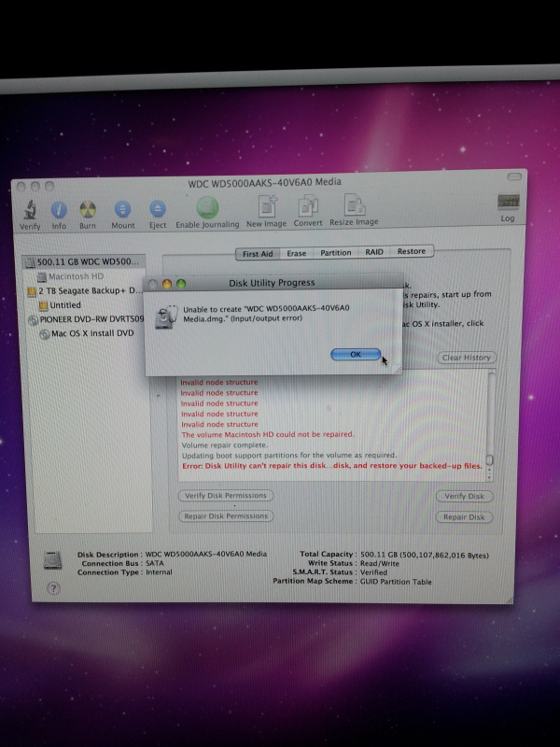560x747 pixels.
Task: Click the Verify microscope toolbar icon
Action: click(30, 210)
